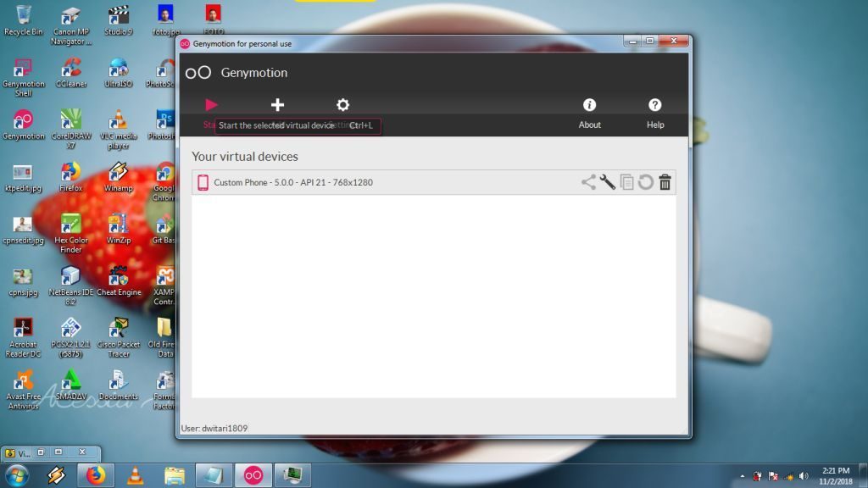Factory reset the Custom Phone device
This screenshot has width=868, height=488.
click(x=645, y=182)
